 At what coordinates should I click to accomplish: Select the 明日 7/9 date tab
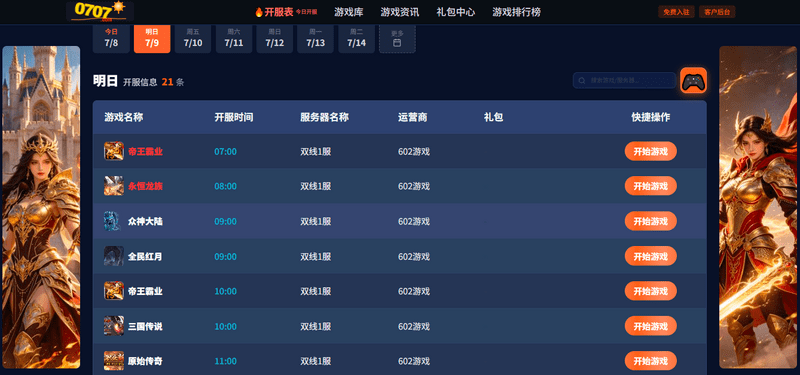[x=152, y=38]
